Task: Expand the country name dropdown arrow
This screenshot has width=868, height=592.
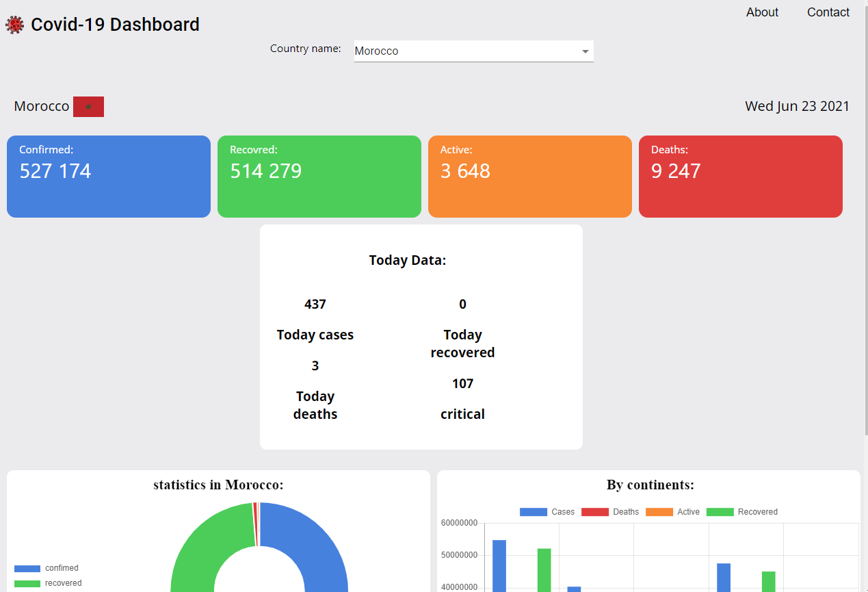Action: pyautogui.click(x=585, y=51)
